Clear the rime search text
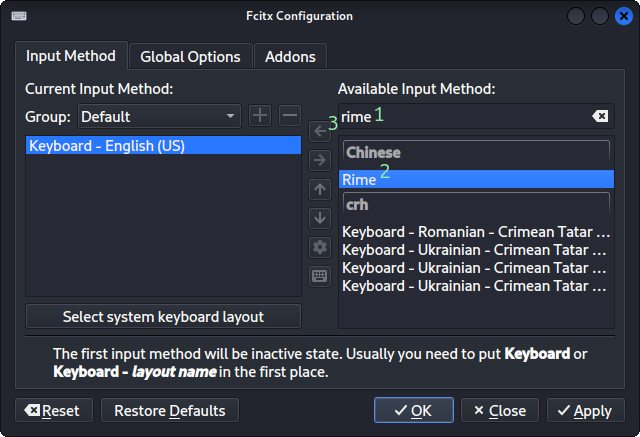640x437 pixels. (600, 117)
